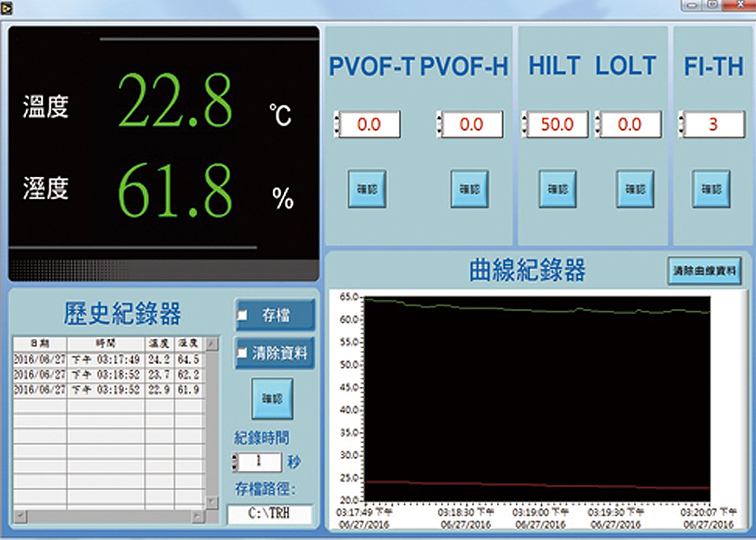
Task: Click the humidity reading 61.8
Action: [175, 191]
